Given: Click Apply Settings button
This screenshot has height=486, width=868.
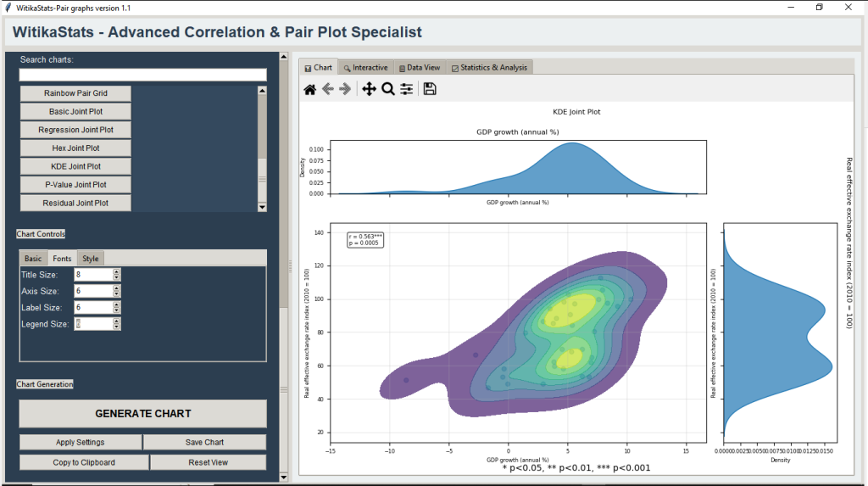Looking at the screenshot, I should (x=81, y=442).
